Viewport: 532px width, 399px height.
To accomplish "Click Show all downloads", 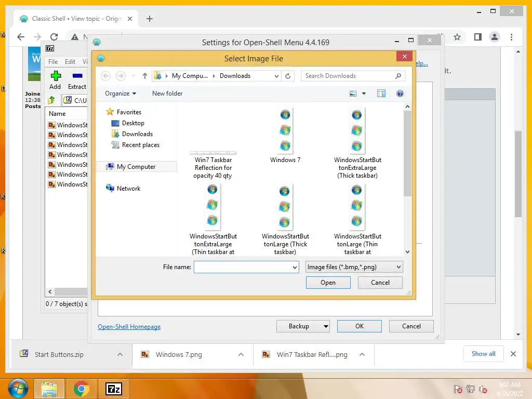I will pyautogui.click(x=484, y=354).
